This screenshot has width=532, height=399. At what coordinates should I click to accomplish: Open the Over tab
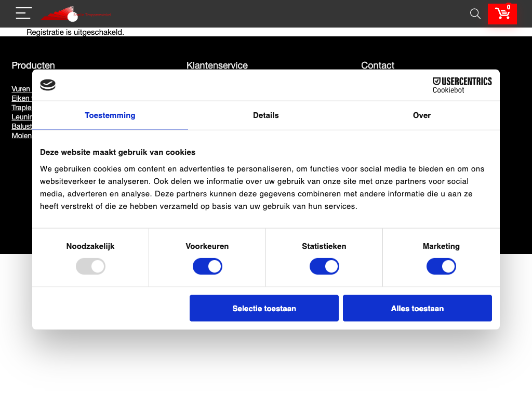[x=421, y=115]
